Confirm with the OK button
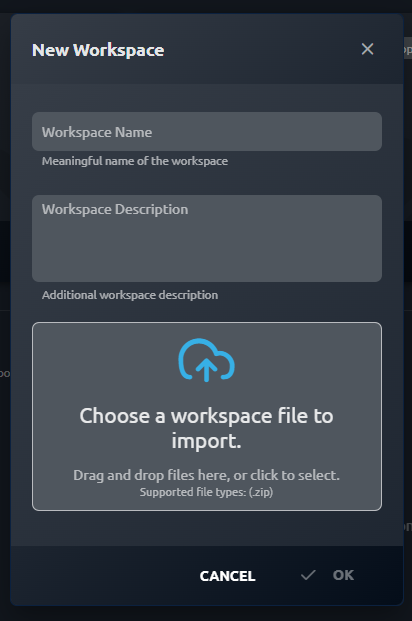This screenshot has width=412, height=621. (x=327, y=575)
